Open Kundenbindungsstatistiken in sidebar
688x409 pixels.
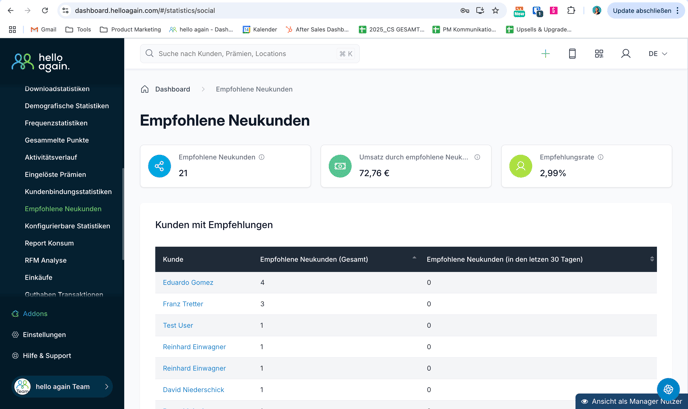pos(68,191)
